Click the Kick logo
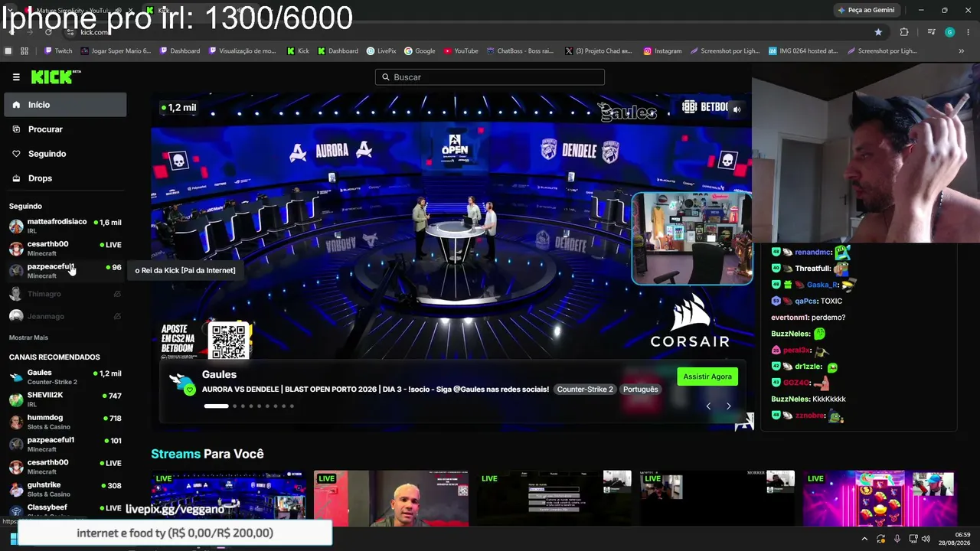The image size is (980, 551). point(55,77)
